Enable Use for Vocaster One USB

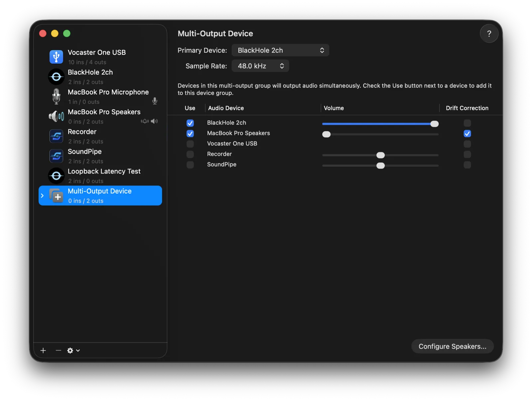point(190,144)
